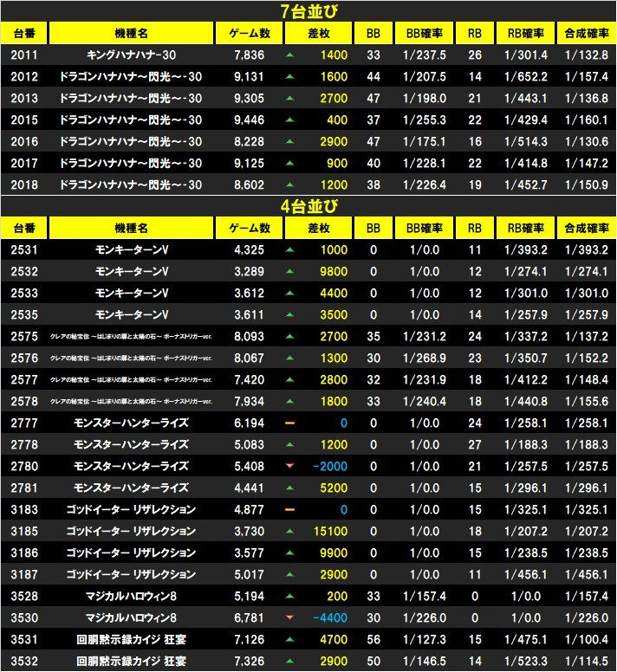Select the 4台並び section title
This screenshot has height=672, width=617.
click(x=308, y=207)
